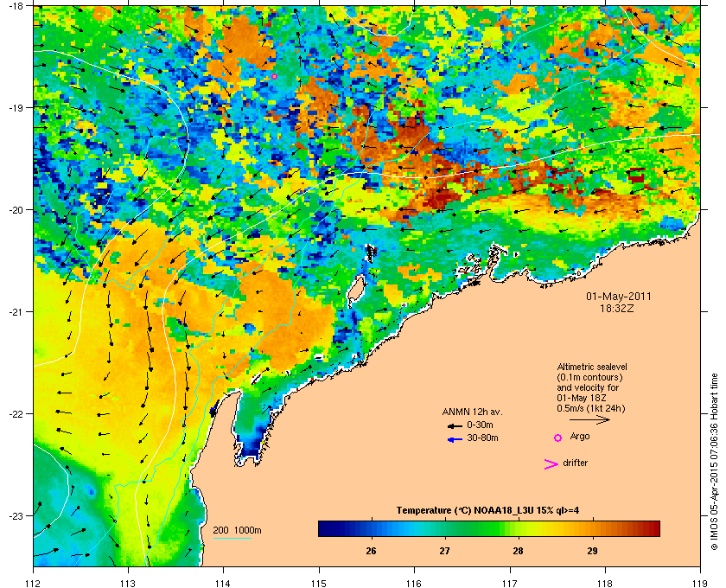Click the '200 1000m' depth contour label
The width and height of the screenshot is (726, 588).
(237, 531)
